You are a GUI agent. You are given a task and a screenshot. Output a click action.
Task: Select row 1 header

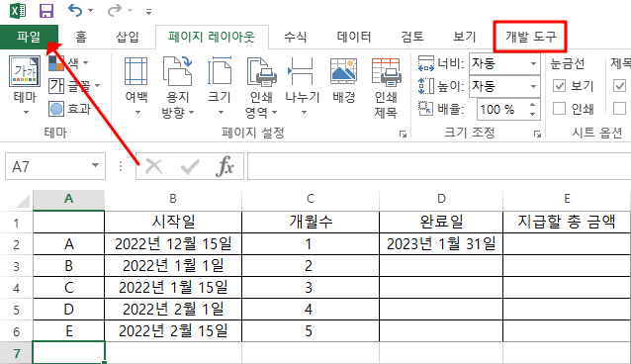click(16, 223)
